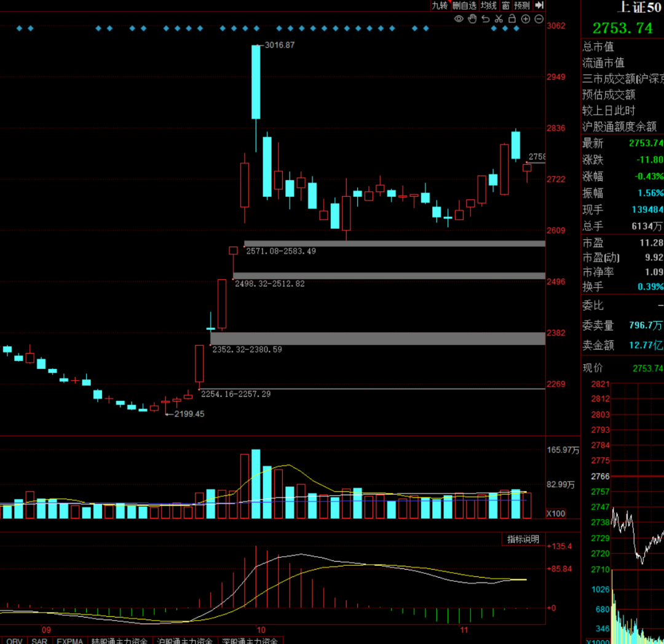Click the undo arrow icon
Screen dimensions: 664x644
click(485, 18)
